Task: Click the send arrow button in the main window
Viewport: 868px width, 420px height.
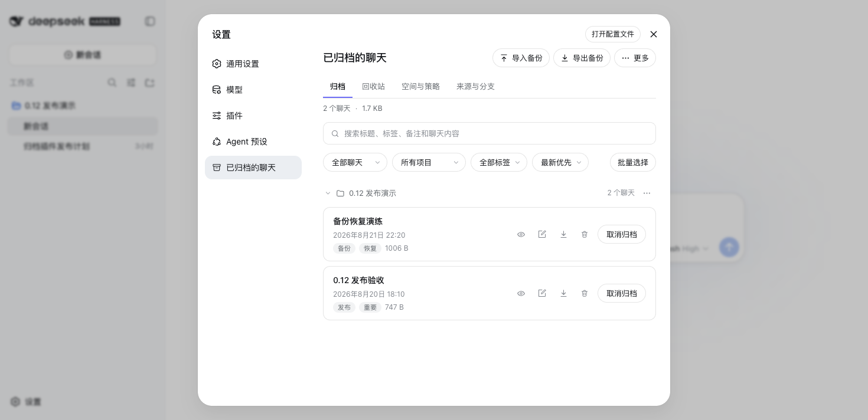Action: (729, 247)
